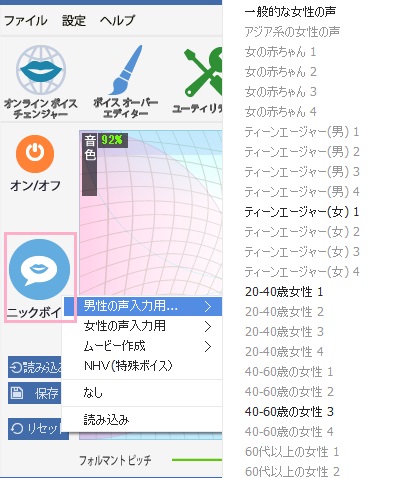The height and width of the screenshot is (478, 399).
Task: Select 40-60歳の女性 1 voice
Action: click(x=289, y=372)
